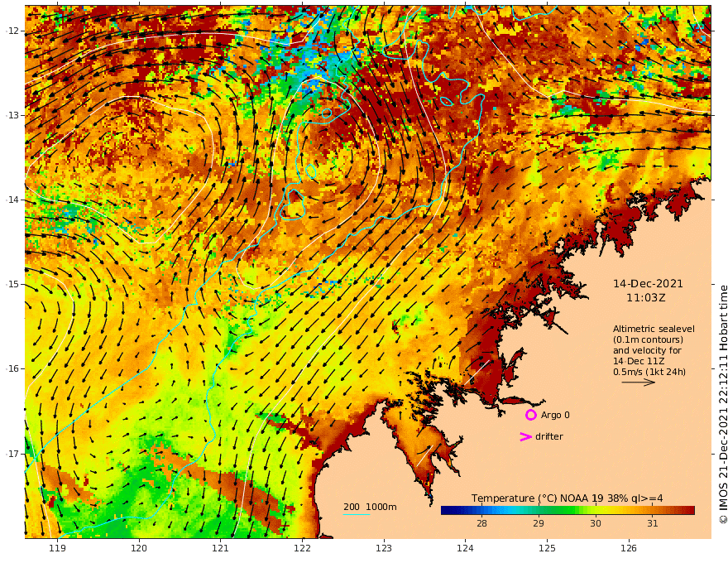Screen dimensions: 728x563
Task: Click the latitude -15 axis label
Action: [12, 284]
